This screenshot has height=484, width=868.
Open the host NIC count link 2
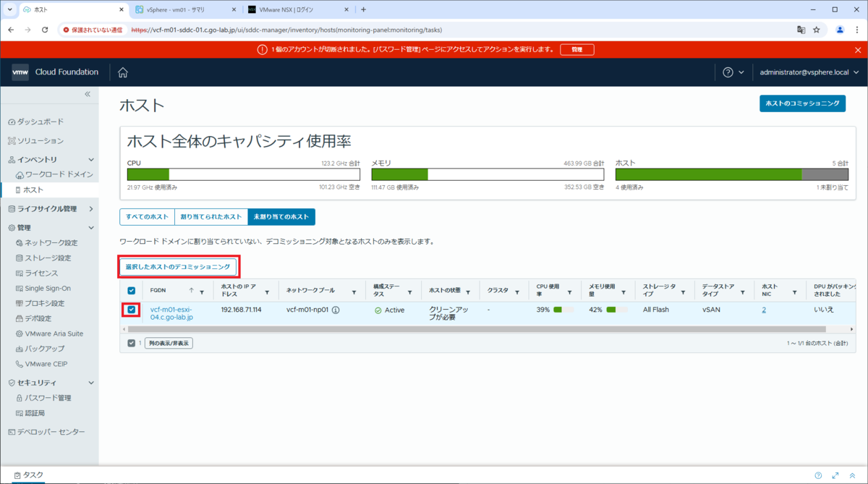[x=764, y=310]
